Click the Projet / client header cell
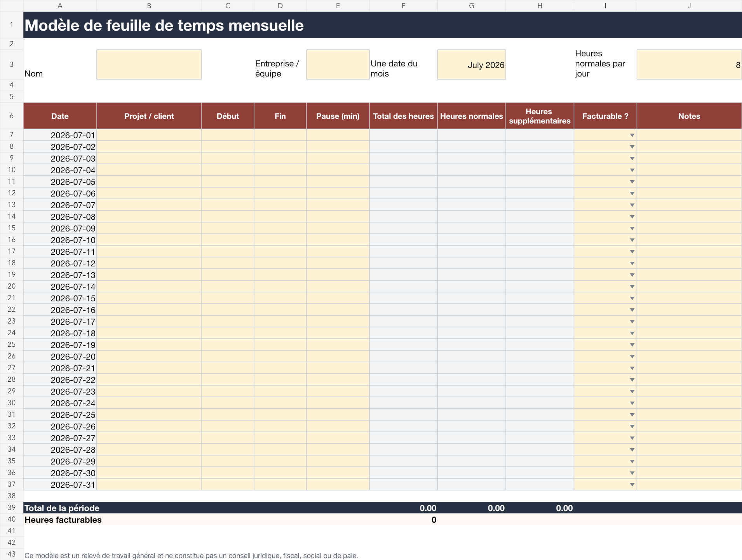The image size is (742, 560). tap(149, 116)
